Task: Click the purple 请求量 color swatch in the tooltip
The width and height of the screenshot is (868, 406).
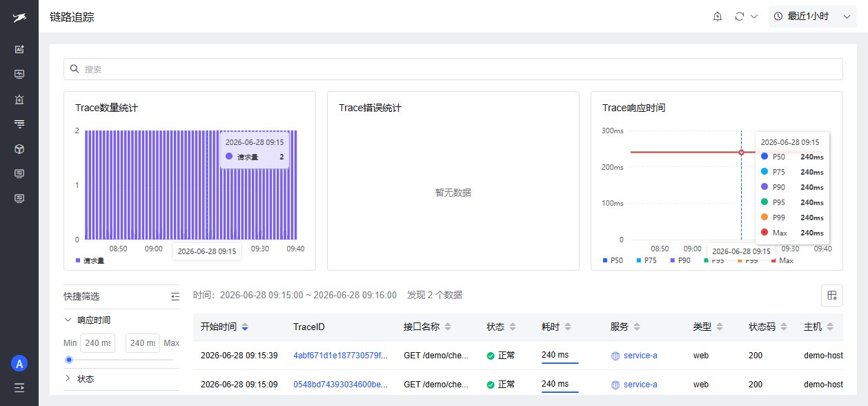Action: [x=229, y=156]
